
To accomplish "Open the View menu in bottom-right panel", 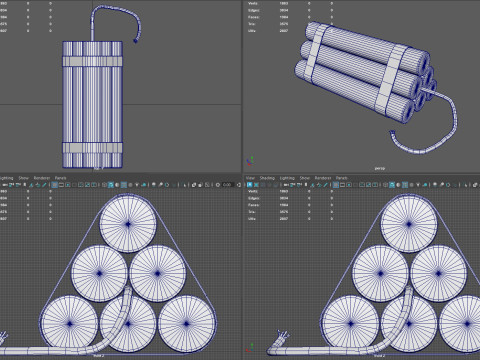I will (250, 178).
